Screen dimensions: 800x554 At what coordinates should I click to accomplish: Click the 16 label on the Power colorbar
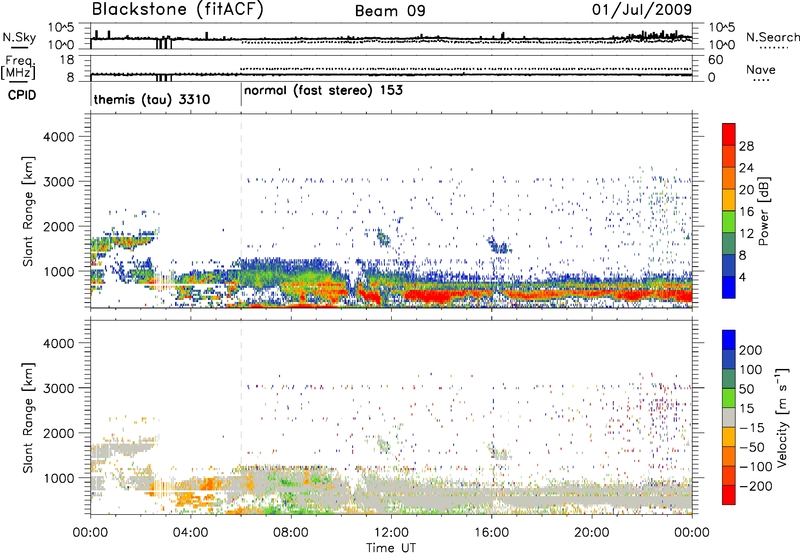coord(746,212)
